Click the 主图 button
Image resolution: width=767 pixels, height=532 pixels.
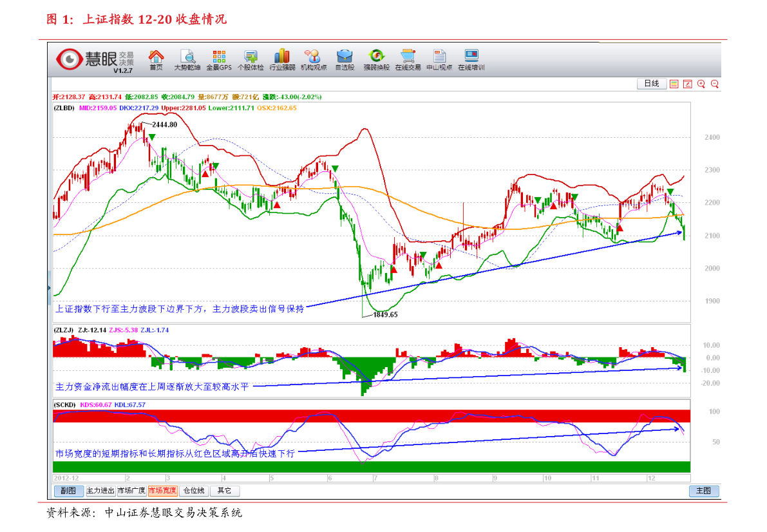pos(703,491)
